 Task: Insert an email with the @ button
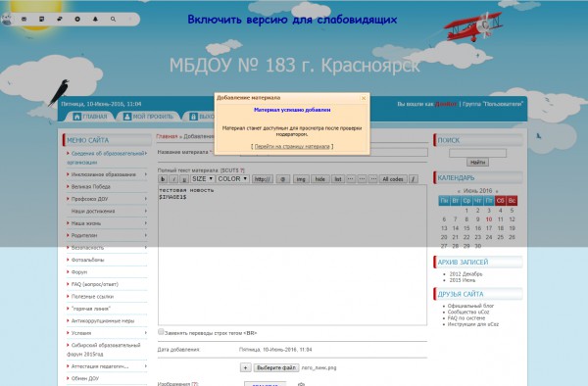click(283, 179)
